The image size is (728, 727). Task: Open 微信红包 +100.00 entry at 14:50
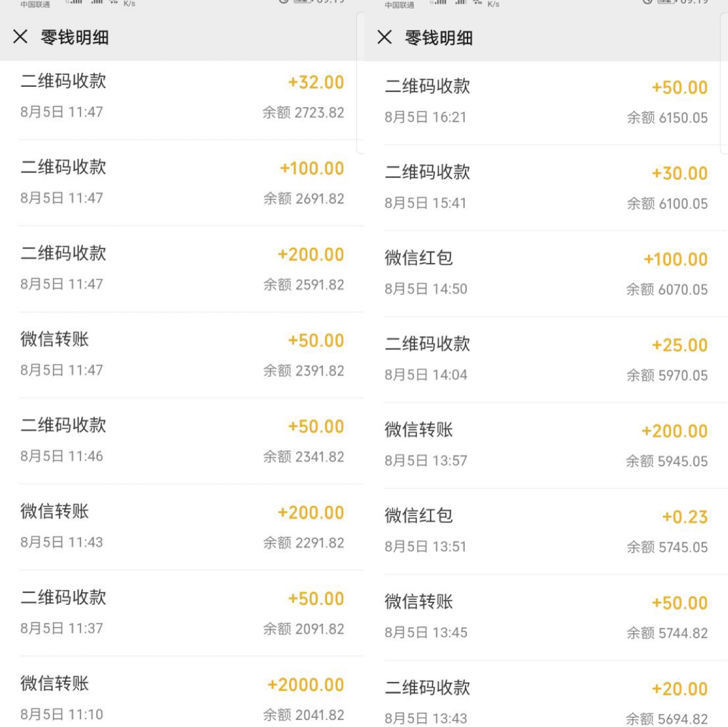(546, 274)
